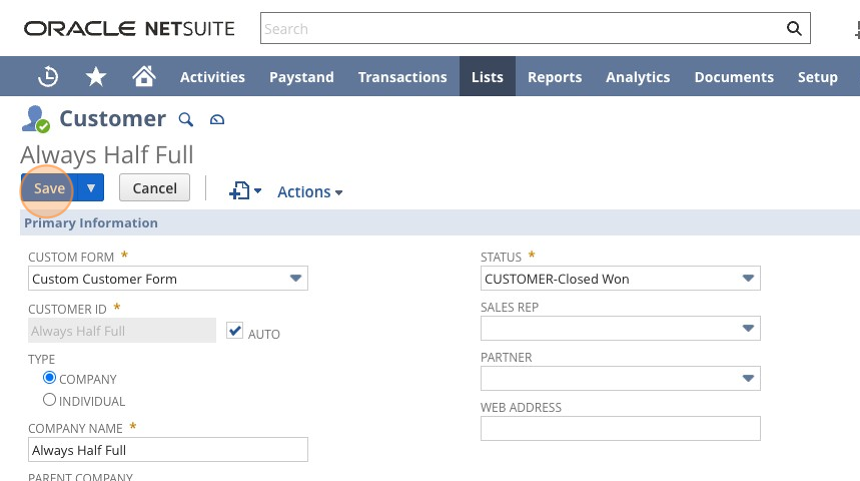Expand the Sales Rep dropdown
The image size is (860, 481).
point(620,329)
